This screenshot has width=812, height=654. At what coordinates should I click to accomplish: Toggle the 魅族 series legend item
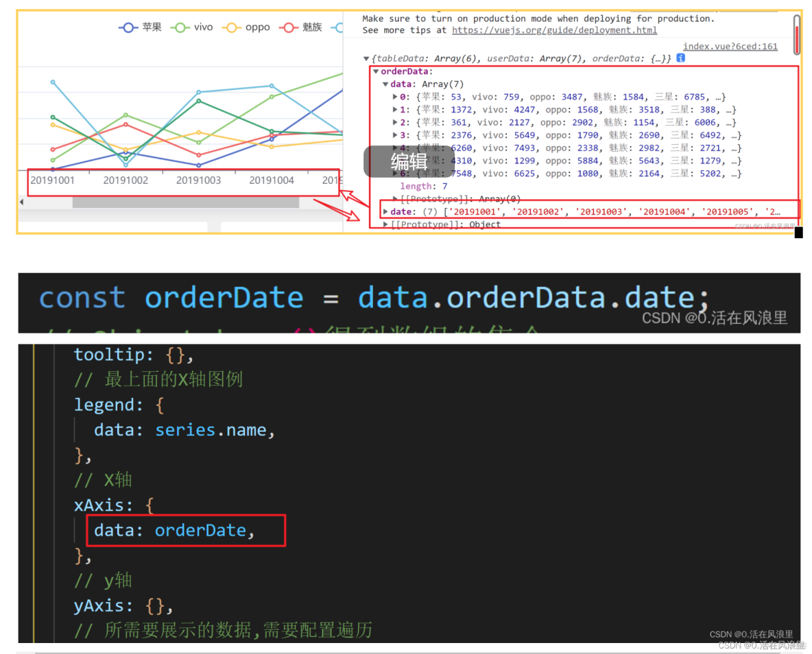(300, 27)
